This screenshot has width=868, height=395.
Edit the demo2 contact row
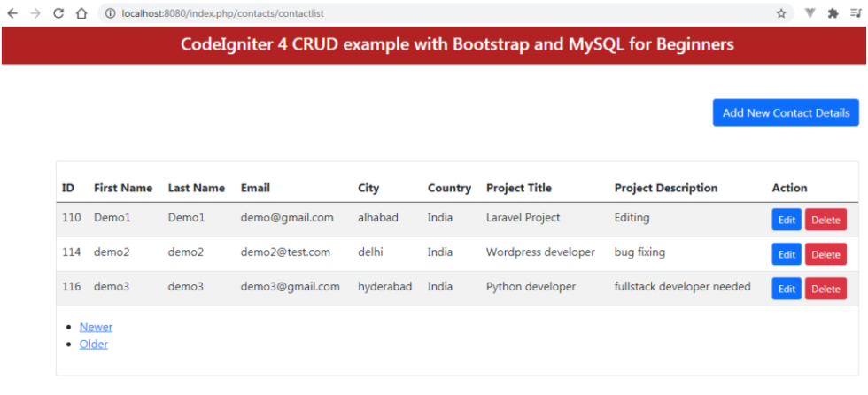tap(787, 254)
